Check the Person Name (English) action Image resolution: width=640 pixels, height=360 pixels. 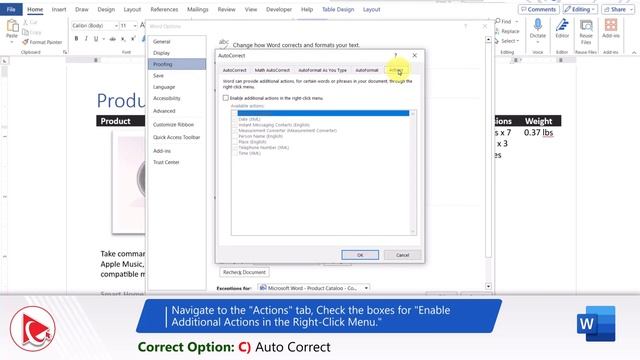[235, 136]
